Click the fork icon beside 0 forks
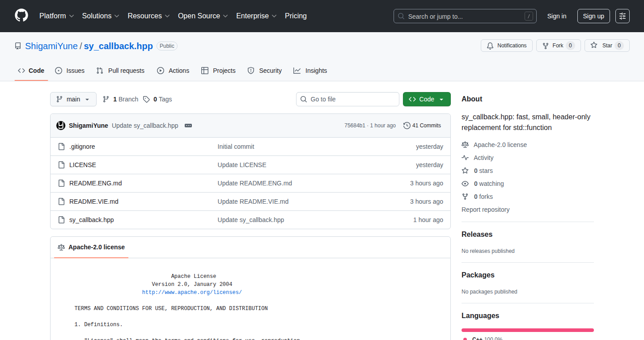The height and width of the screenshot is (340, 644). (x=465, y=197)
